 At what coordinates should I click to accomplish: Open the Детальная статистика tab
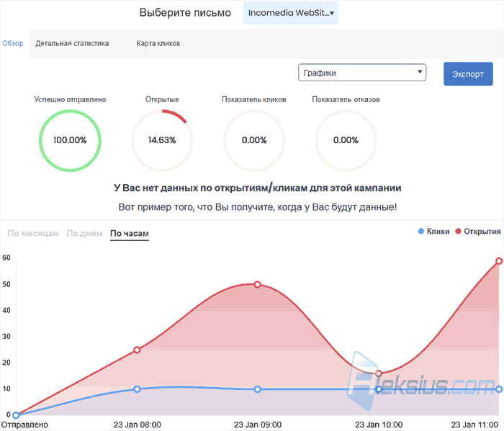[x=72, y=43]
